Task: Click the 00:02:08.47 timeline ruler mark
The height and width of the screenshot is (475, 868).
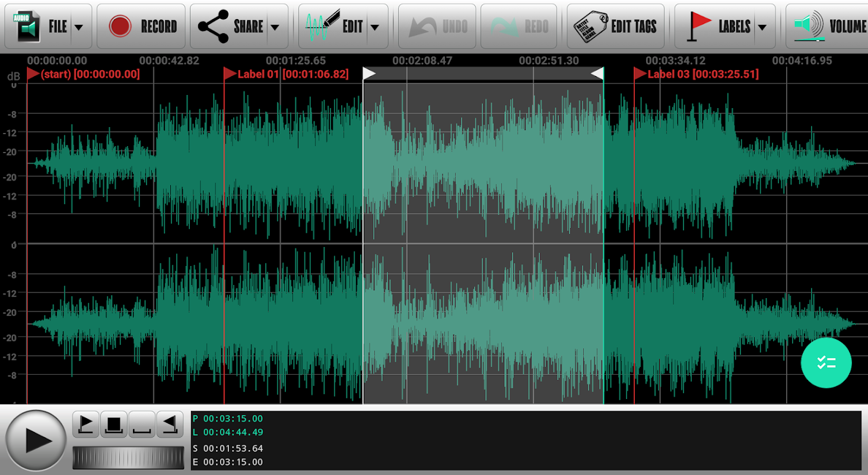Action: tap(422, 61)
